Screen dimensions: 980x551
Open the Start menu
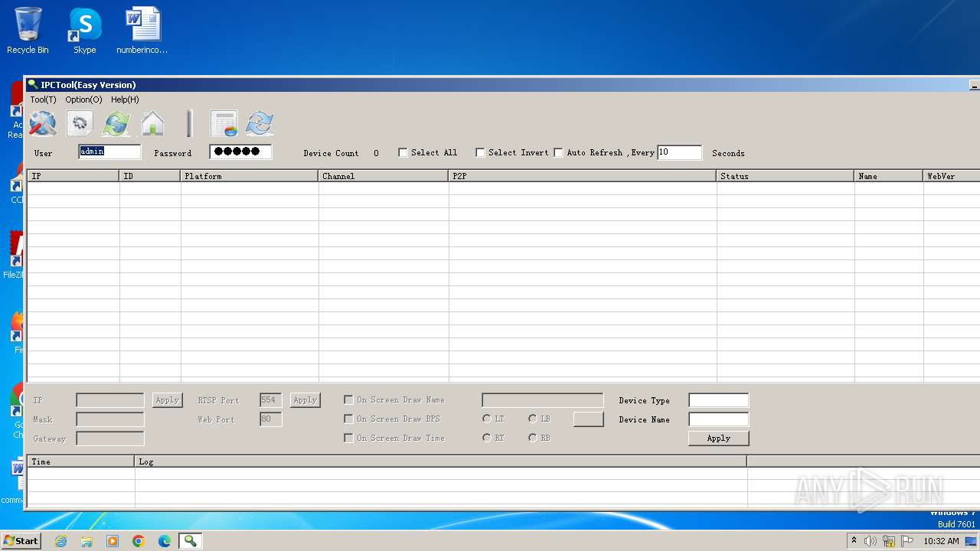coord(21,541)
